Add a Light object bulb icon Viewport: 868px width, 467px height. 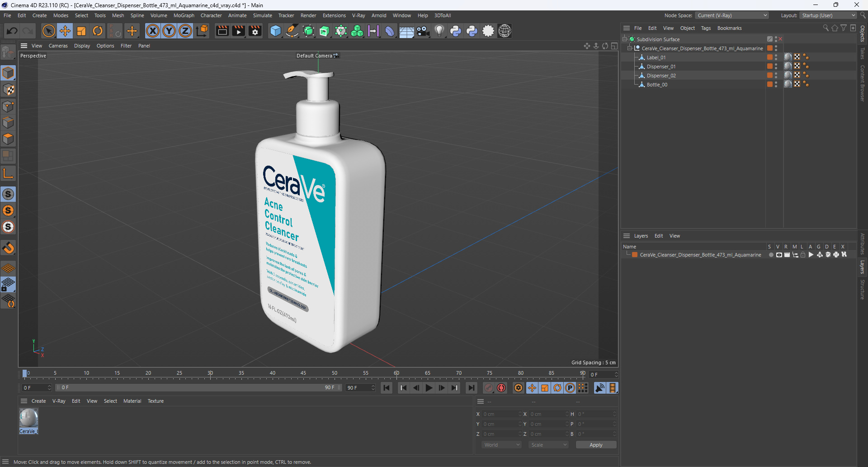pyautogui.click(x=439, y=31)
